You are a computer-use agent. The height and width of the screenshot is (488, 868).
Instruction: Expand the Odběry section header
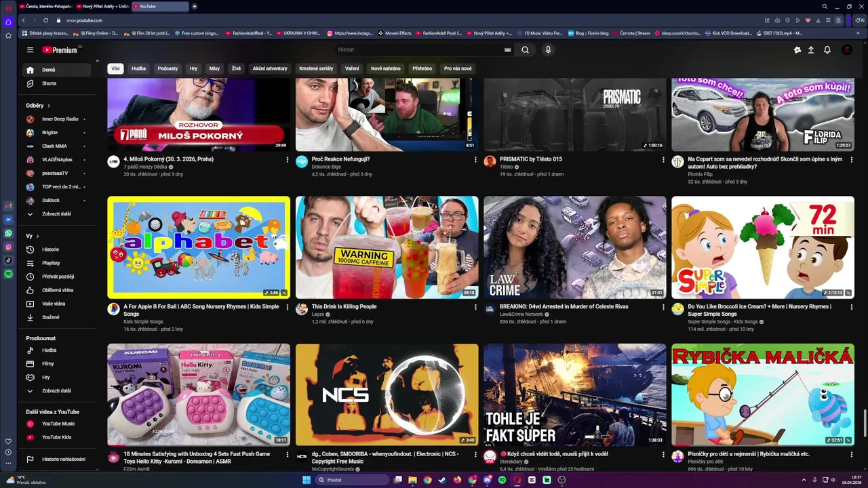click(x=39, y=106)
